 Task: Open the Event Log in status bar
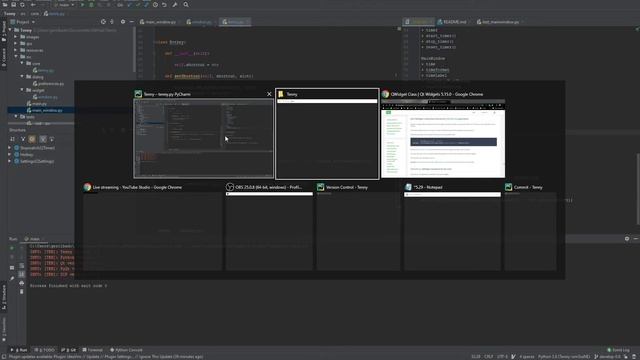619,350
